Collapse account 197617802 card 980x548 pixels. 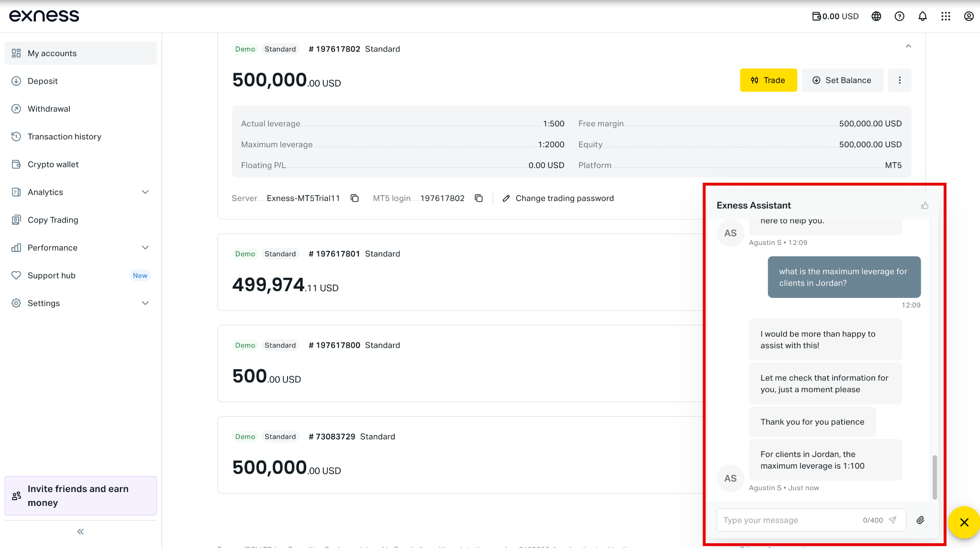tap(908, 46)
